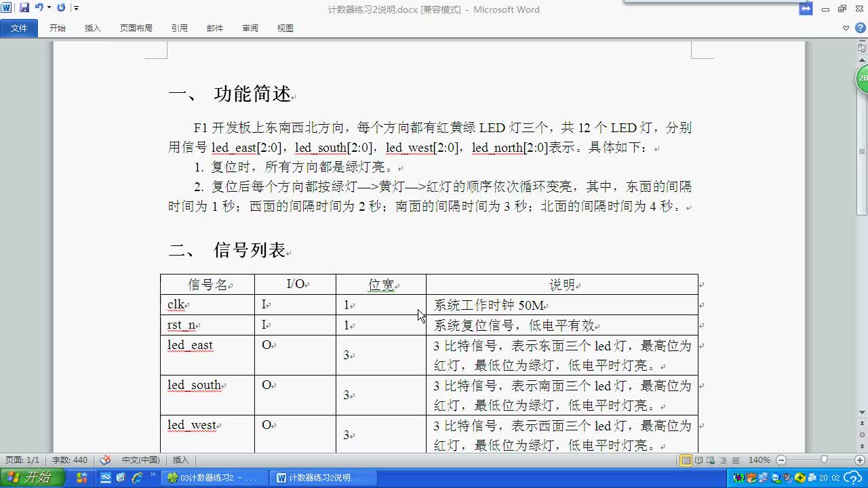Save the document with the floppy disk icon

coord(24,8)
